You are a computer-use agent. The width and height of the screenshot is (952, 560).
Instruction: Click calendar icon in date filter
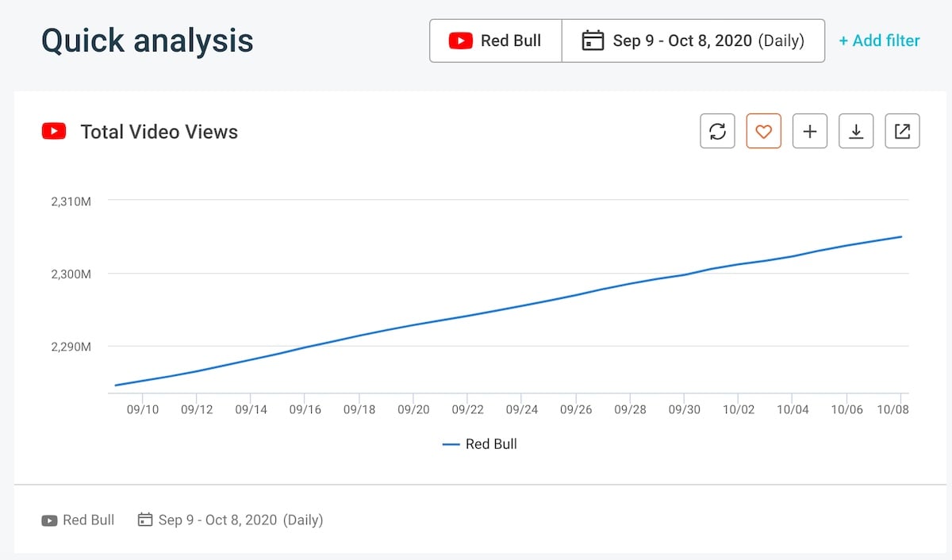[x=593, y=40]
